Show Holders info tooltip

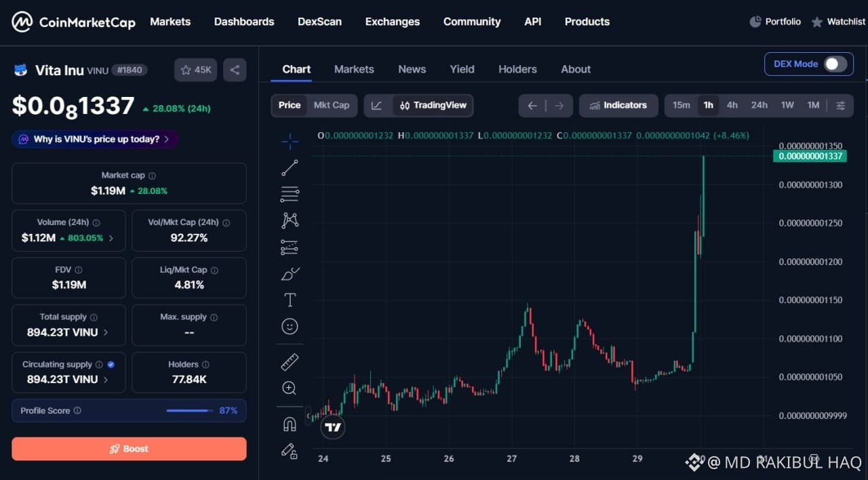pyautogui.click(x=205, y=364)
